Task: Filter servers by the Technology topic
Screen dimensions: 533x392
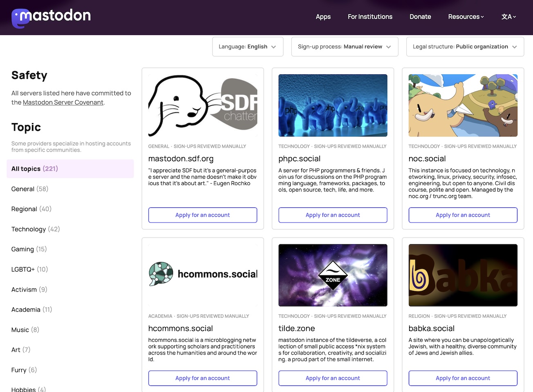Action: click(x=29, y=229)
